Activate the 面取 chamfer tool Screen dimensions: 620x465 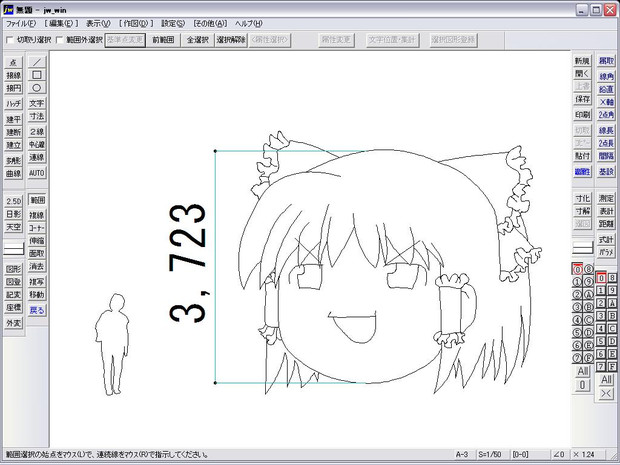(x=37, y=253)
